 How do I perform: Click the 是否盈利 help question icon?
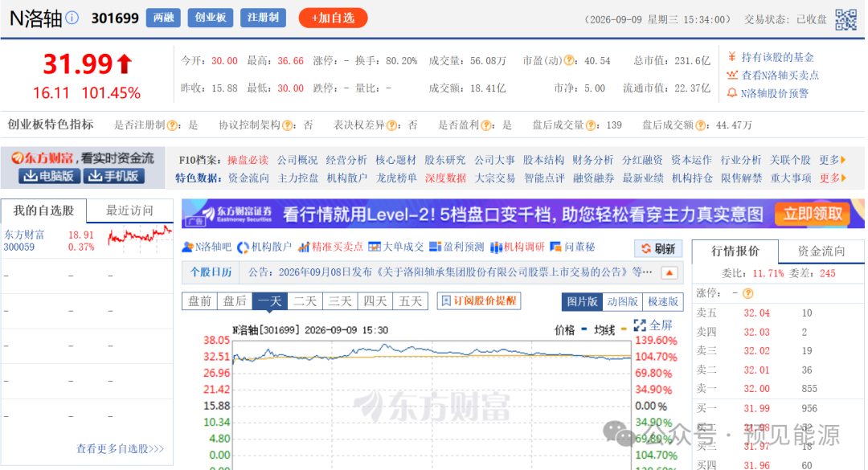[x=486, y=125]
